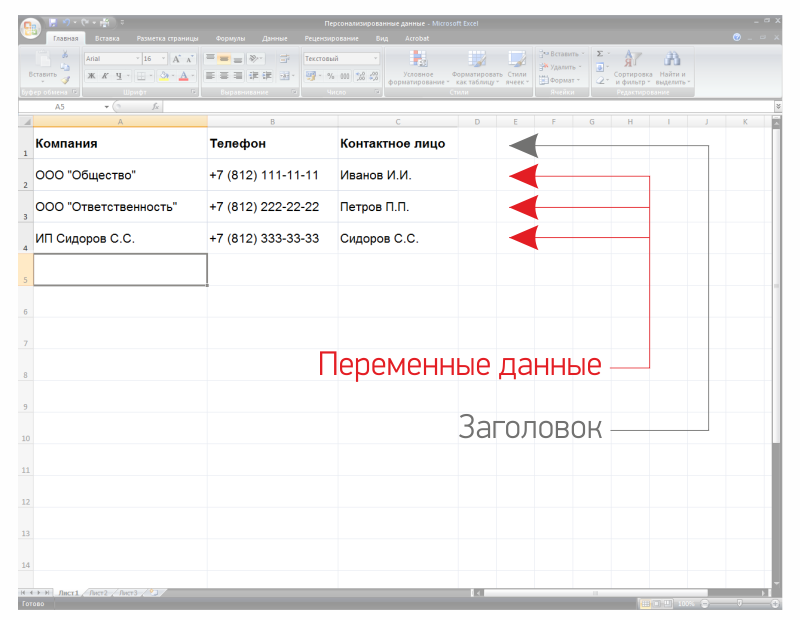
Task: Decrease the cell indent
Action: pos(254,76)
